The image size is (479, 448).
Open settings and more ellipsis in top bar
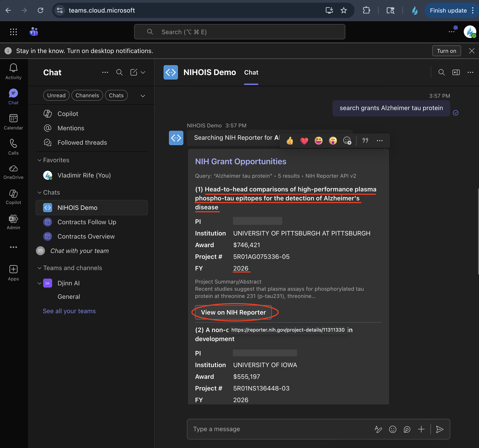tap(452, 32)
